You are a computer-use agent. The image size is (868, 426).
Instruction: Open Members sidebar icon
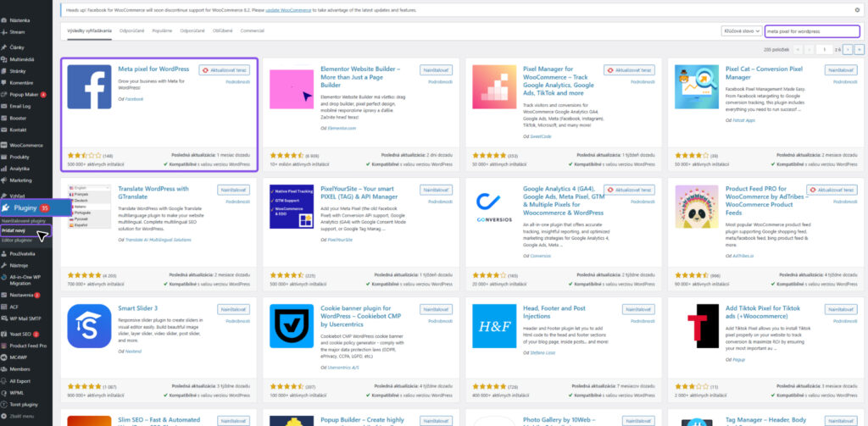pos(4,369)
